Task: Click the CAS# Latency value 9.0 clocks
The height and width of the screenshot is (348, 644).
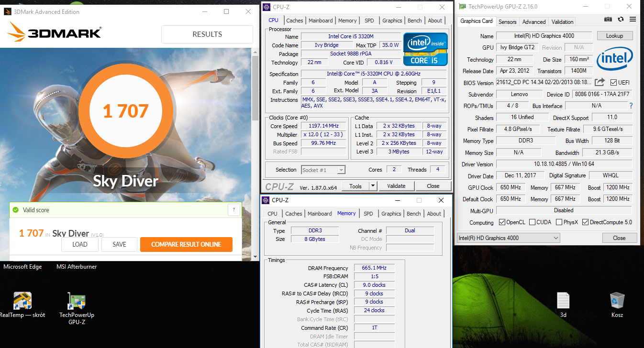Action: [374, 285]
